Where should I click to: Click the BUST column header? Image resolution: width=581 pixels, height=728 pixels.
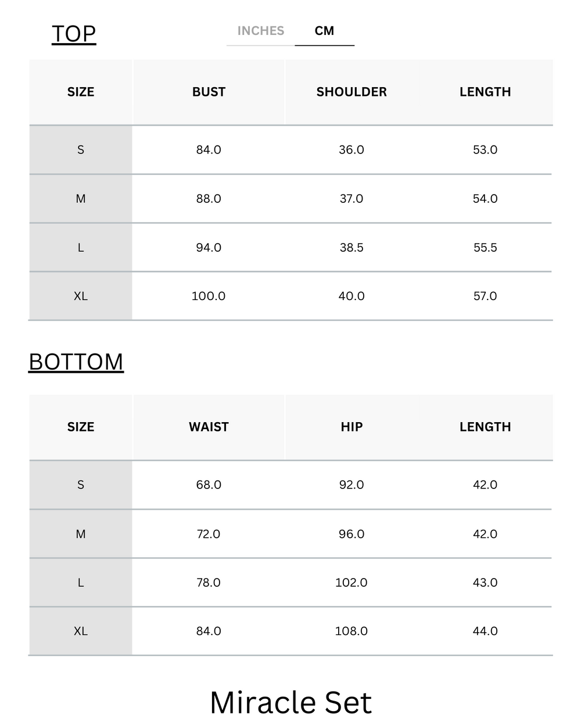(x=209, y=92)
